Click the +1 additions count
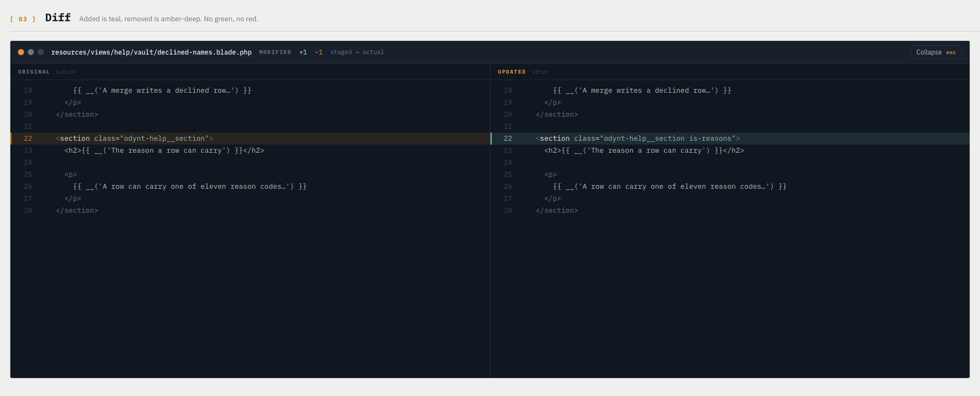The image size is (980, 396). tap(303, 52)
